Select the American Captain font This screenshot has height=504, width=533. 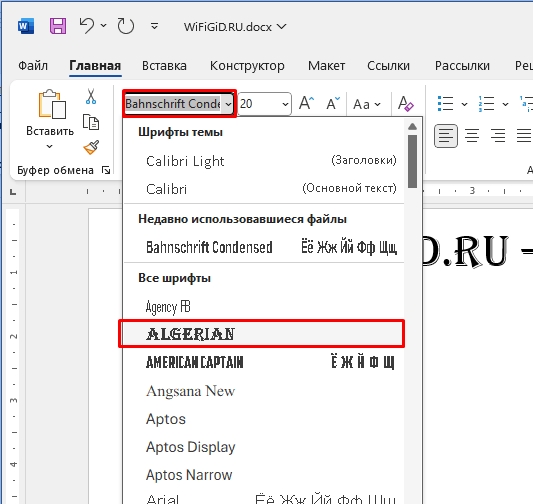264,362
